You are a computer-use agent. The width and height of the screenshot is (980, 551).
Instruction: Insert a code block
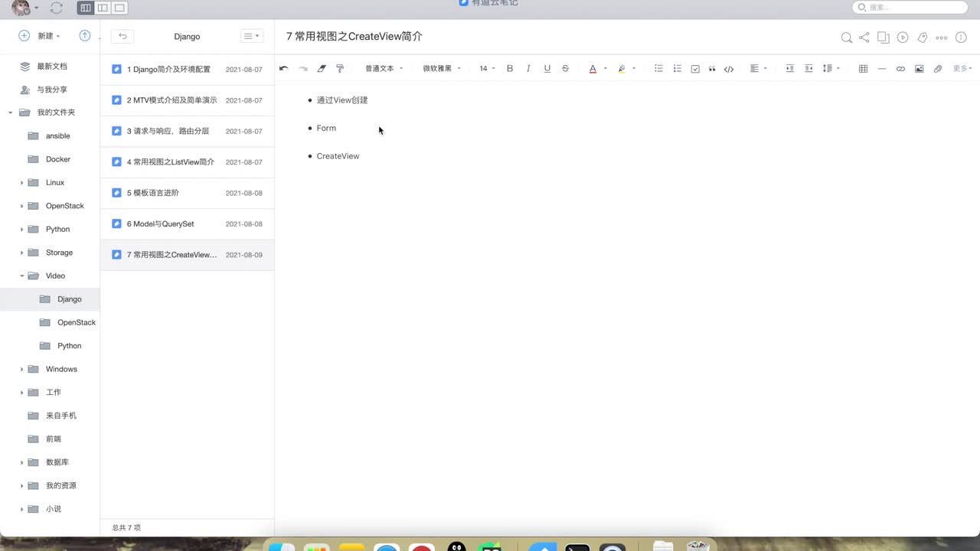[x=729, y=69]
